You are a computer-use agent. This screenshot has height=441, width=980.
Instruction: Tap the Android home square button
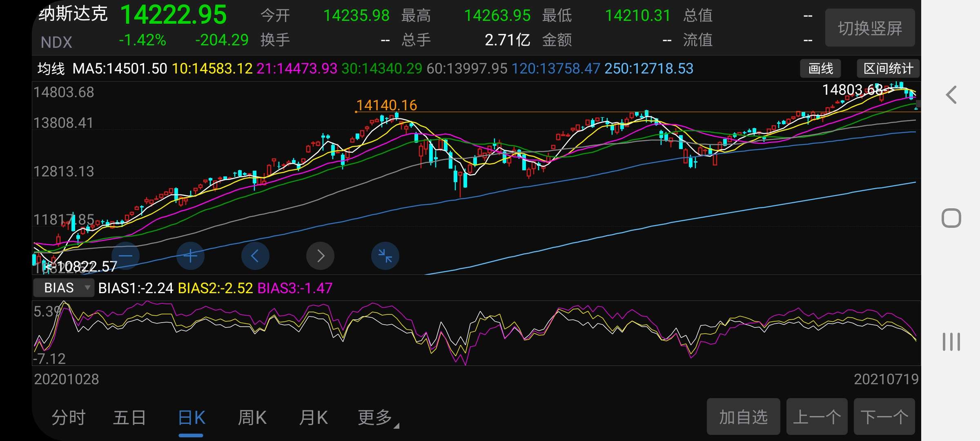(951, 218)
